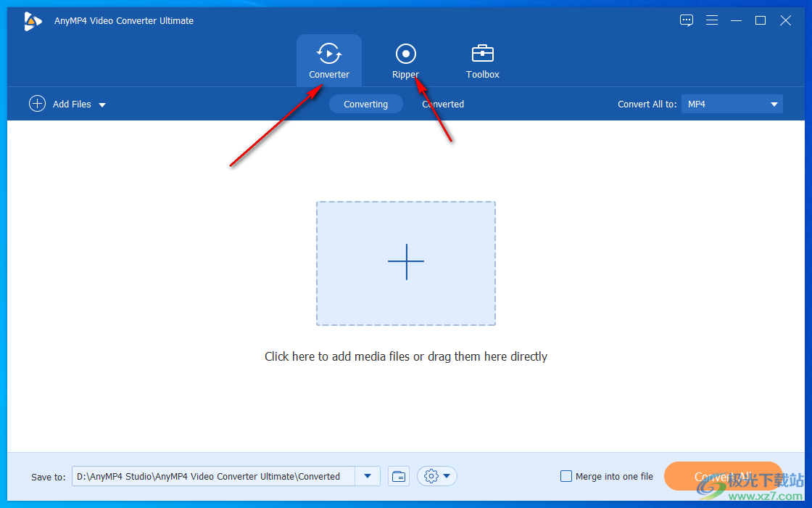
Task: Open the Toolbox tab
Action: pos(482,61)
